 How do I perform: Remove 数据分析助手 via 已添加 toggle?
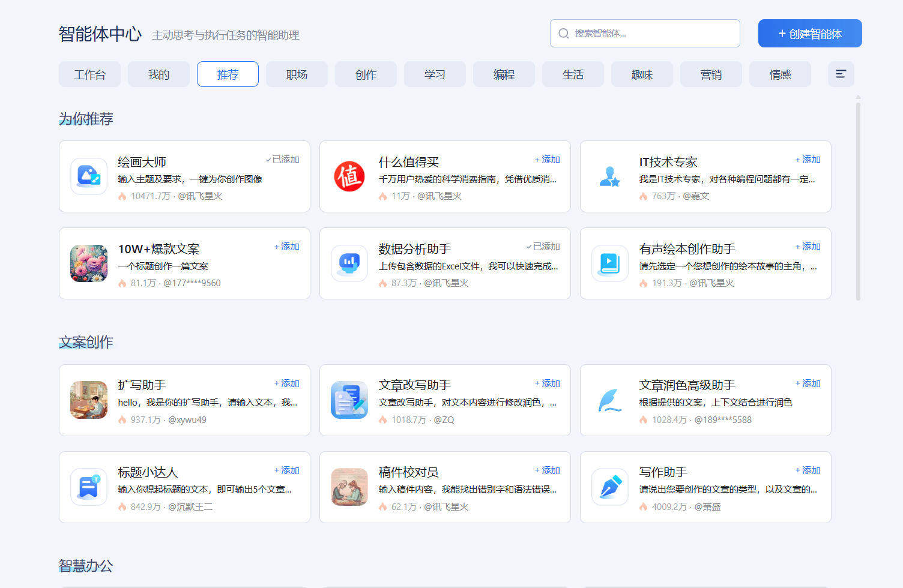pos(543,247)
